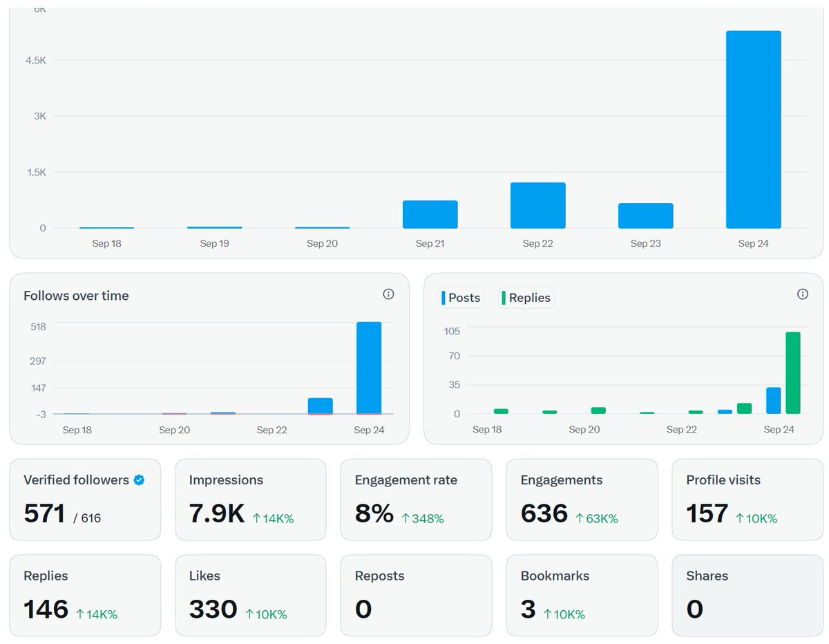Click the '63K%' engagements change
The image size is (829, 644).
596,518
